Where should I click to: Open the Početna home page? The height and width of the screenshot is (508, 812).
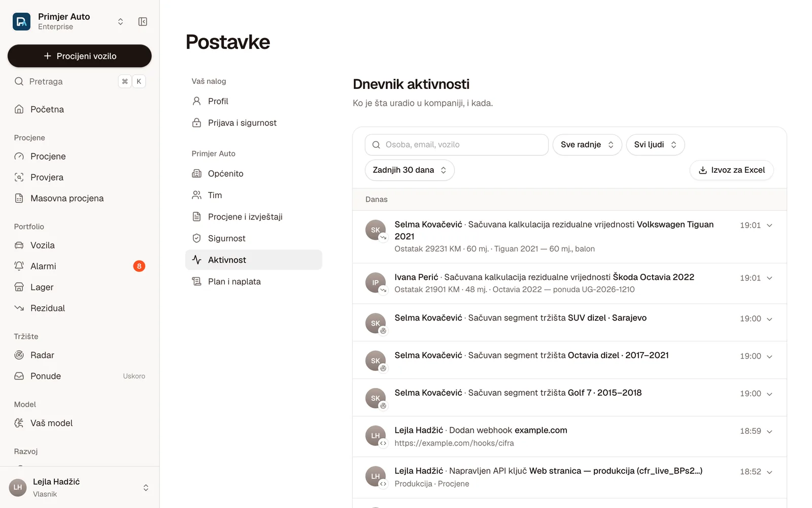(80, 109)
